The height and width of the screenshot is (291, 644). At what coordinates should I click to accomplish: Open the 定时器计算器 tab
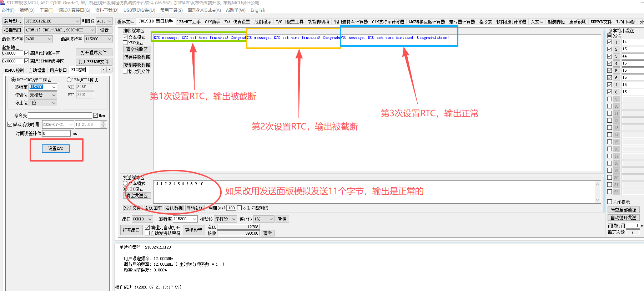pos(462,22)
